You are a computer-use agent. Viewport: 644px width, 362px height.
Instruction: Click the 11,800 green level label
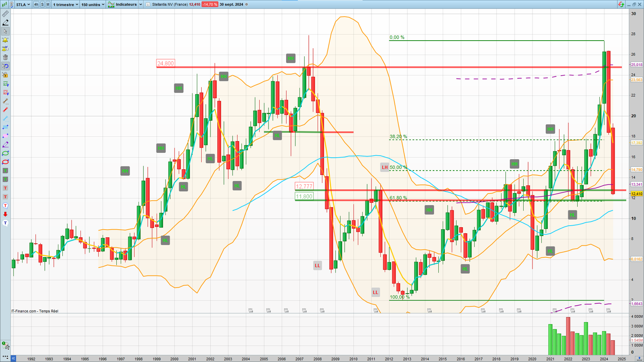pyautogui.click(x=304, y=196)
